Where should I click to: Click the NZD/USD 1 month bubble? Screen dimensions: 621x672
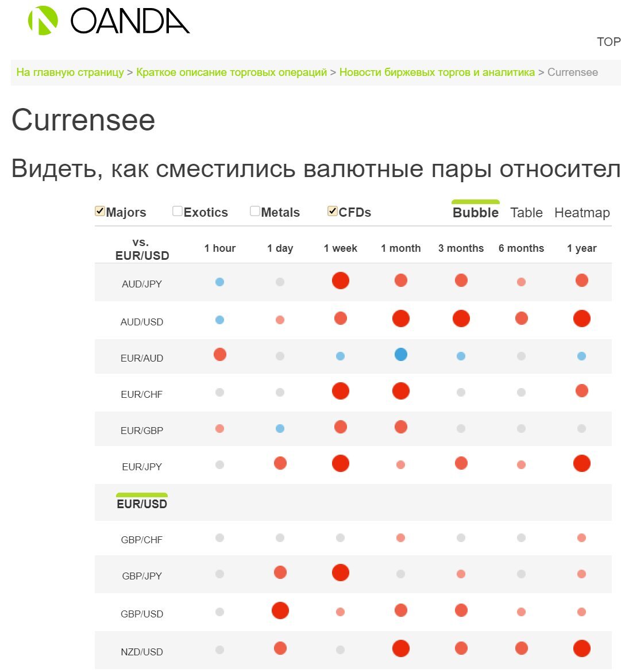click(400, 648)
